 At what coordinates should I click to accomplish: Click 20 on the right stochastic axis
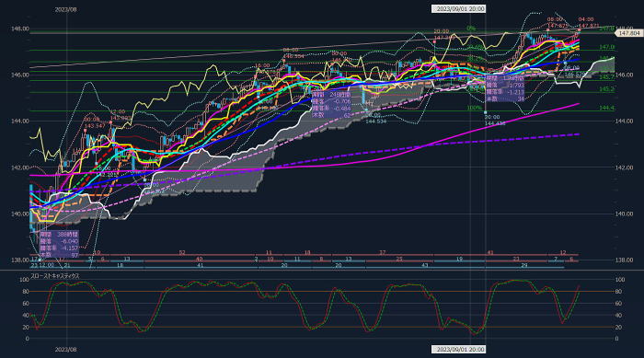click(x=618, y=328)
